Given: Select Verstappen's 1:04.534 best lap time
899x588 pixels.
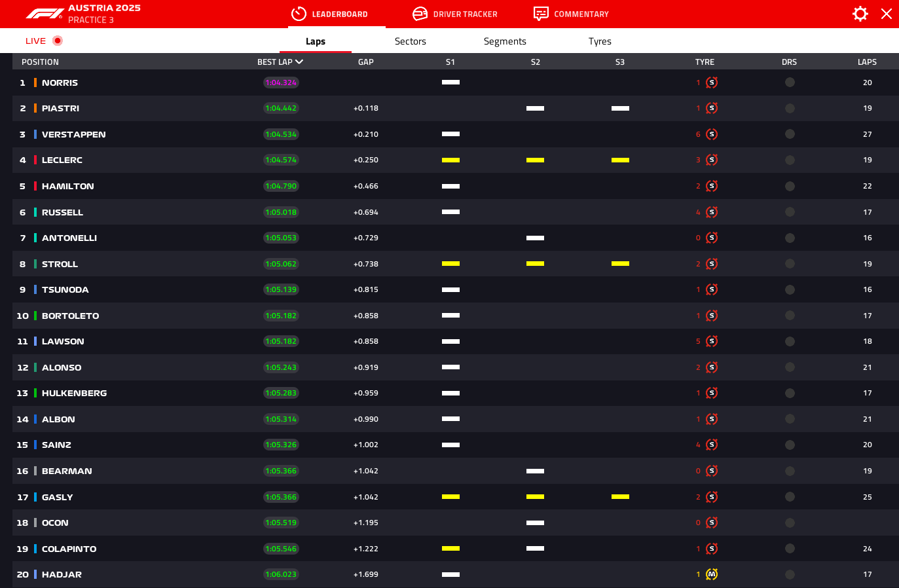Looking at the screenshot, I should [281, 134].
